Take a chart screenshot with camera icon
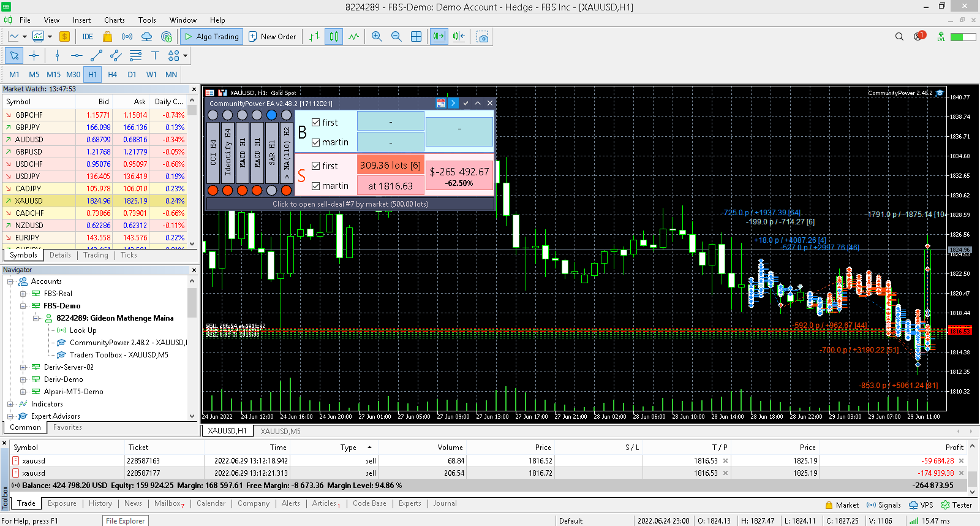The width and height of the screenshot is (980, 526). pyautogui.click(x=483, y=37)
